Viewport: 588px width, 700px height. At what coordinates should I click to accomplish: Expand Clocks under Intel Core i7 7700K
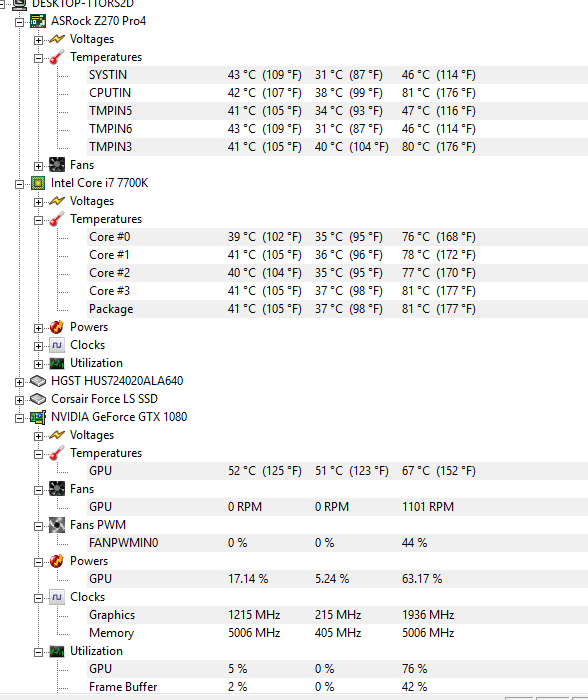[38, 346]
